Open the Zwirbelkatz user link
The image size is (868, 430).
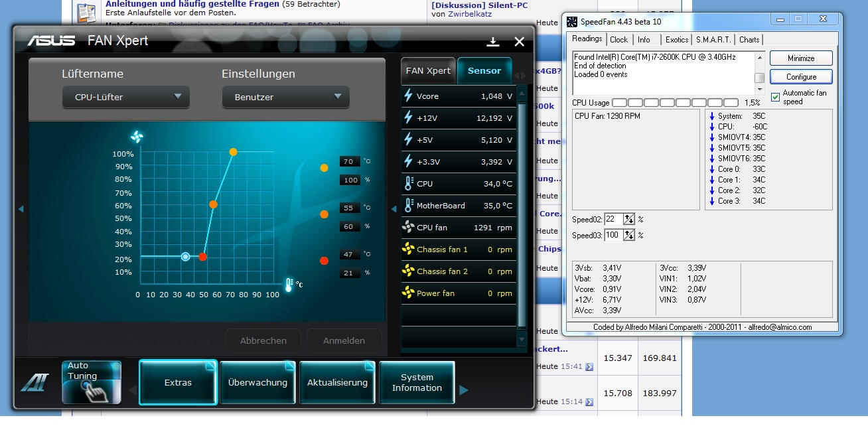[x=470, y=14]
